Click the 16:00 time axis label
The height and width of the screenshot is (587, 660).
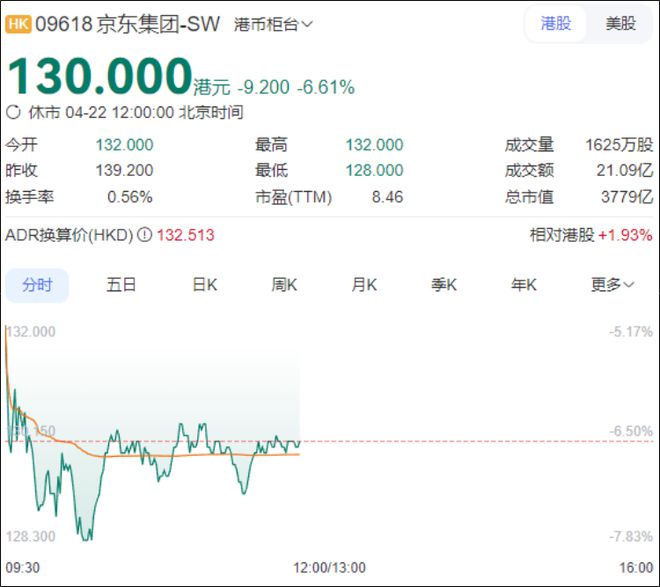point(636,568)
